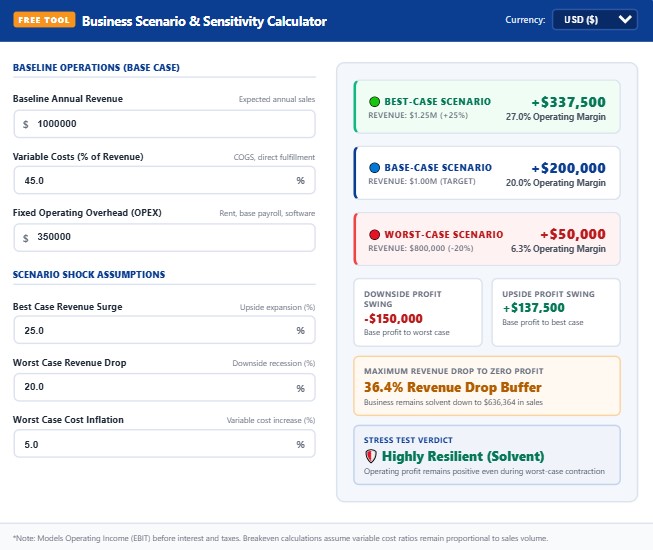Edit the Variable Costs percent field
653x550 pixels.
pos(164,180)
